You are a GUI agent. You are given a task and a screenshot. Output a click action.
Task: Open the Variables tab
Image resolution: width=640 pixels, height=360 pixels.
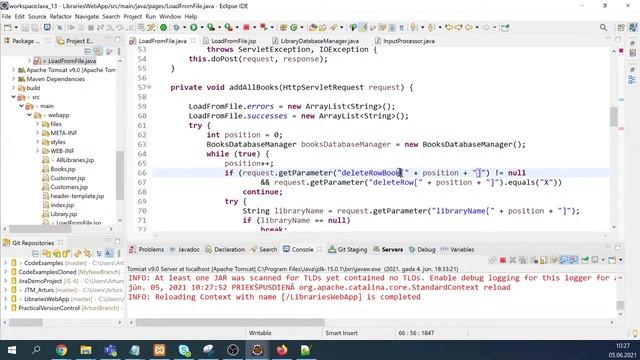pos(458,249)
